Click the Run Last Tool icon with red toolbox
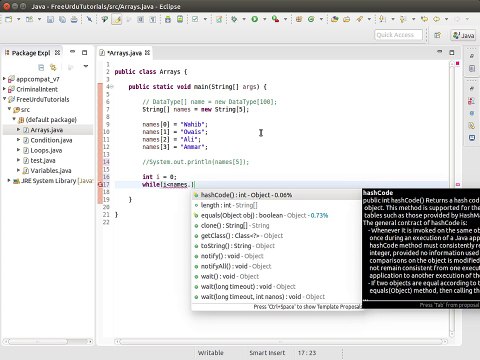The height and width of the screenshot is (360, 480). (275, 19)
